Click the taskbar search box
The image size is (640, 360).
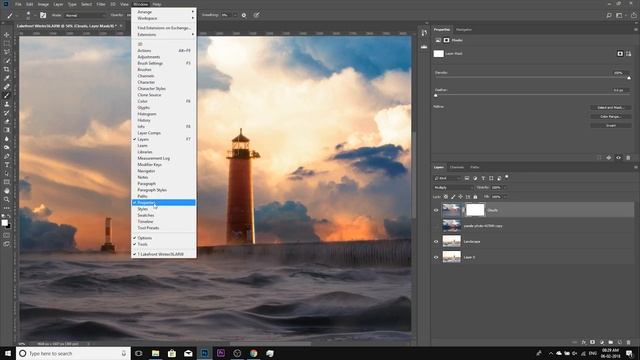[73, 353]
